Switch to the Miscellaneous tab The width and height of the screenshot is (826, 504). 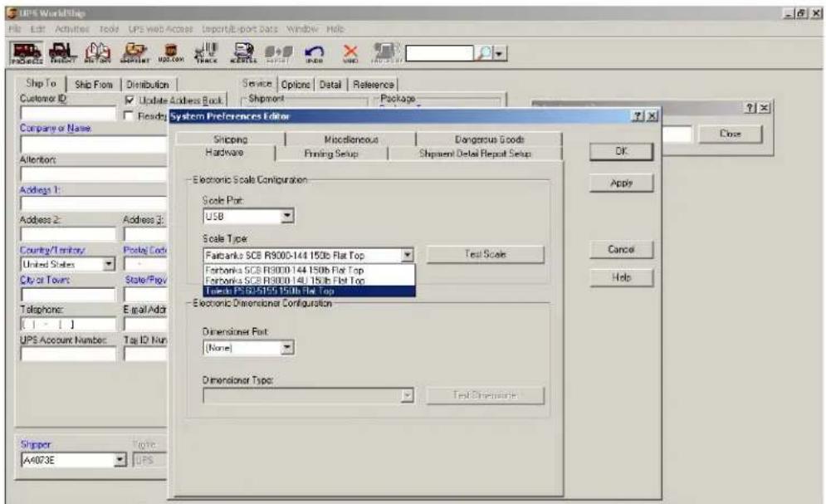point(351,139)
